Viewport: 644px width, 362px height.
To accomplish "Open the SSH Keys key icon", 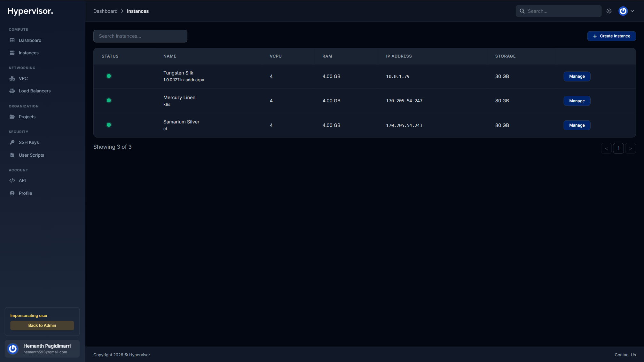I will (x=12, y=142).
